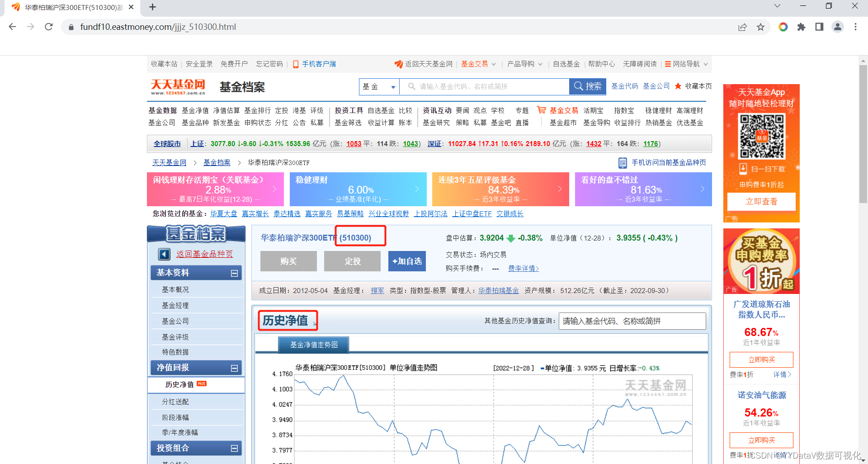Screen dimensions: 868x464
Task: Click the 定投 button
Action: pyautogui.click(x=352, y=261)
